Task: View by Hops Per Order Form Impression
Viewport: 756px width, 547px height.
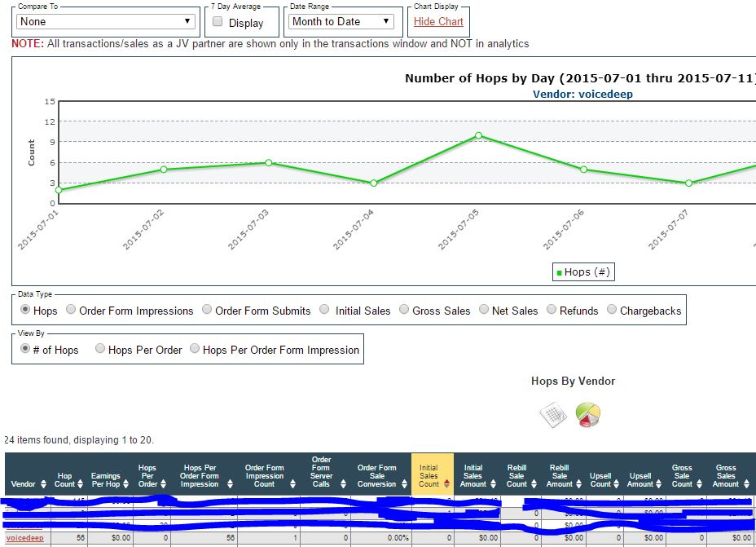Action: pyautogui.click(x=195, y=348)
